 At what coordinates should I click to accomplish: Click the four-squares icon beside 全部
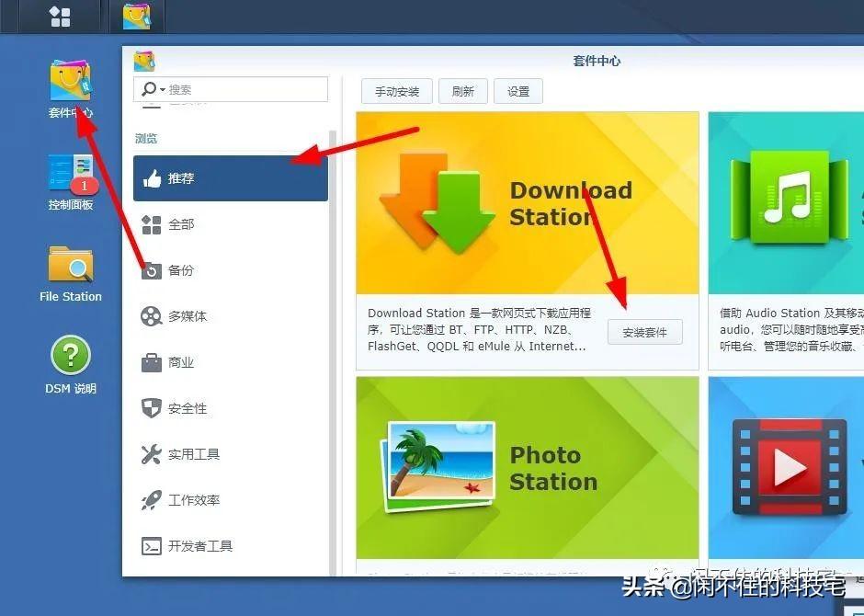coord(152,224)
